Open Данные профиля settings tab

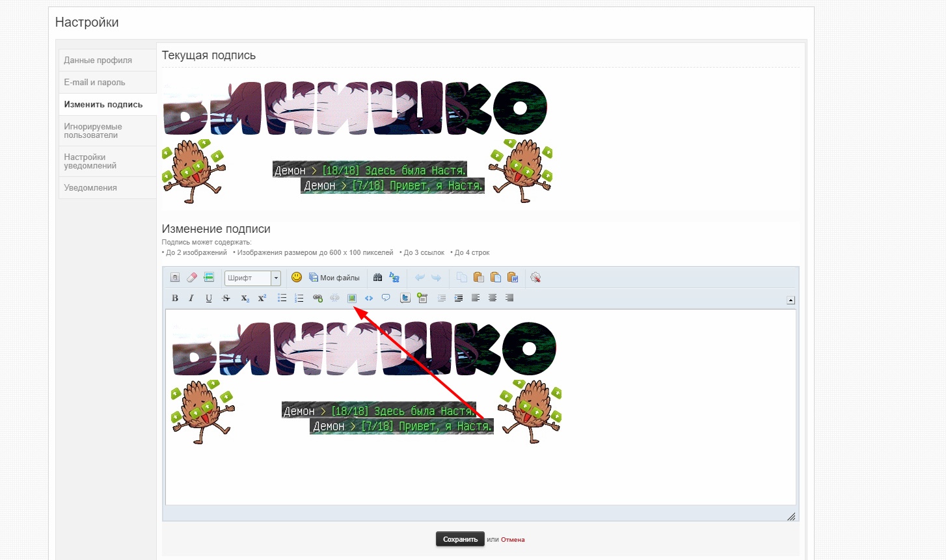[107, 60]
